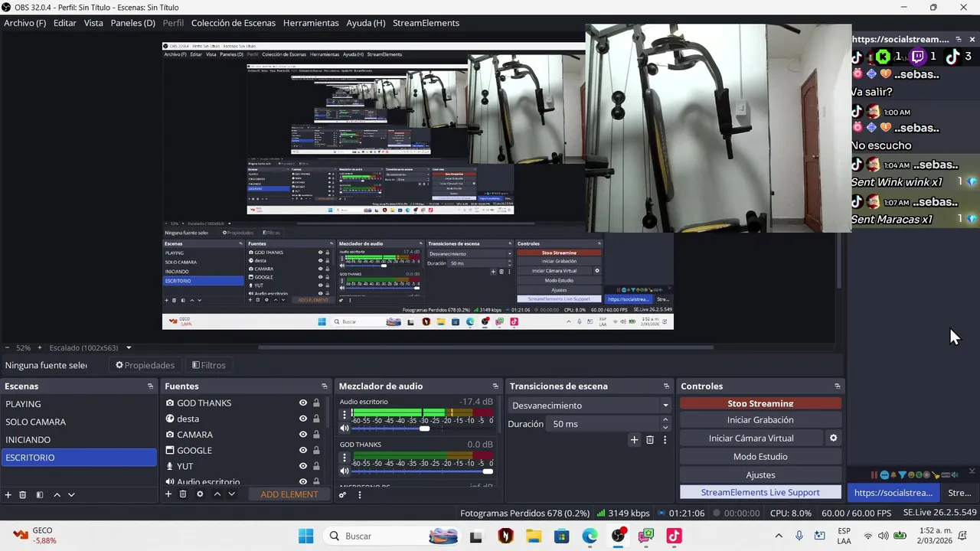Remove selected scene with trash icon
The width and height of the screenshot is (980, 551).
(23, 495)
